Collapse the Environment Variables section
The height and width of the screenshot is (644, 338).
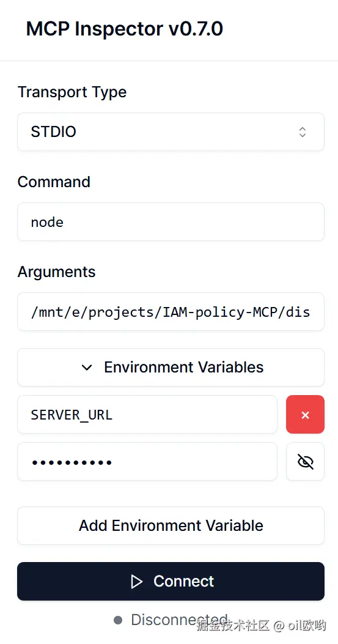pyautogui.click(x=171, y=367)
